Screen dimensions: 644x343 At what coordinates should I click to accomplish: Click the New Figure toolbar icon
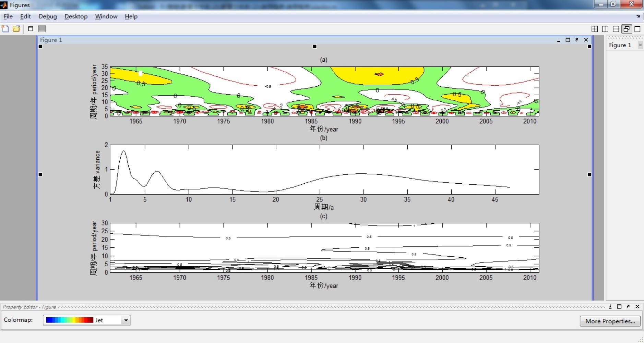pos(5,29)
